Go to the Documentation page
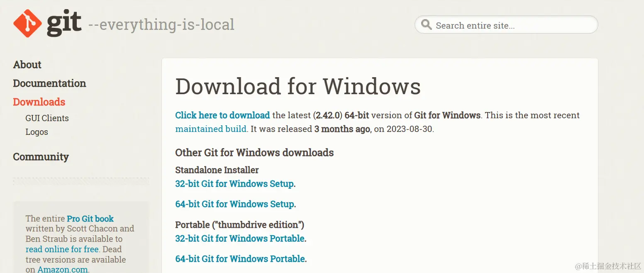 coord(49,83)
